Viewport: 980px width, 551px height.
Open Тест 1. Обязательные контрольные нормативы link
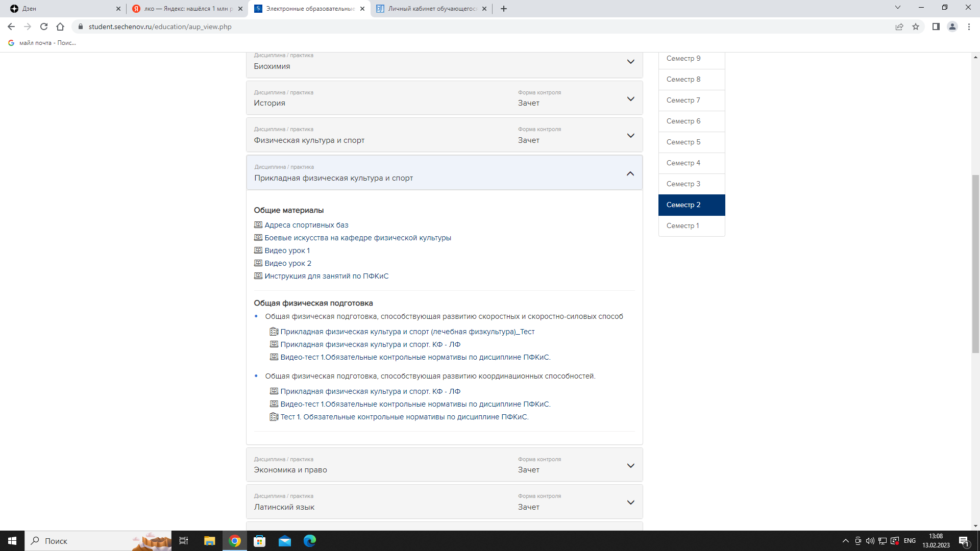click(404, 417)
